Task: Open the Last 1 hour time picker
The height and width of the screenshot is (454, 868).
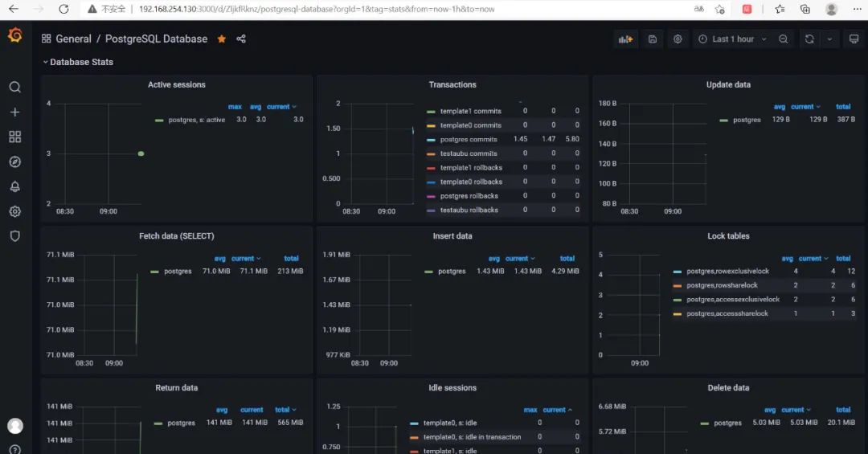Action: point(732,39)
